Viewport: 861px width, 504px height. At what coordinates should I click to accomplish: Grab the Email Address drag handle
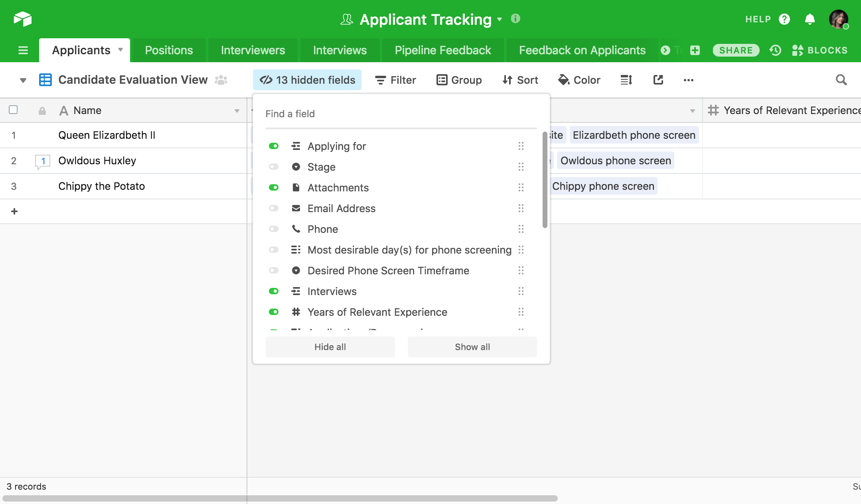pyautogui.click(x=521, y=208)
